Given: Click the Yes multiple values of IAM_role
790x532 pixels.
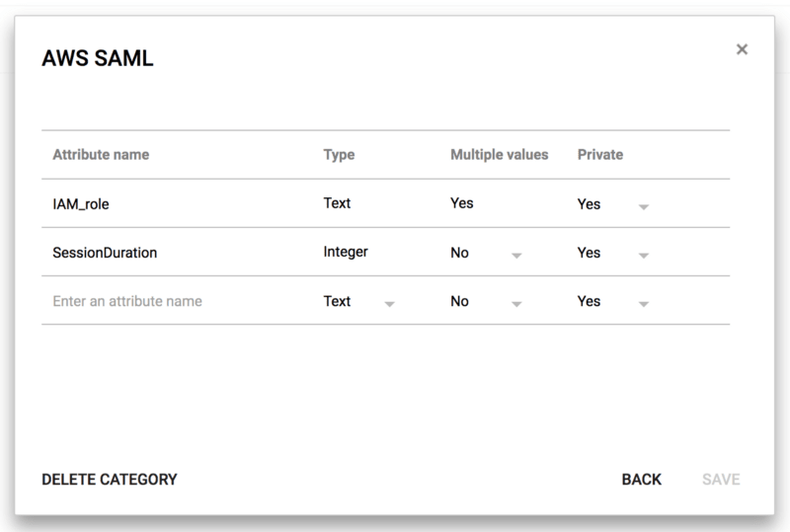Looking at the screenshot, I should click(x=462, y=203).
